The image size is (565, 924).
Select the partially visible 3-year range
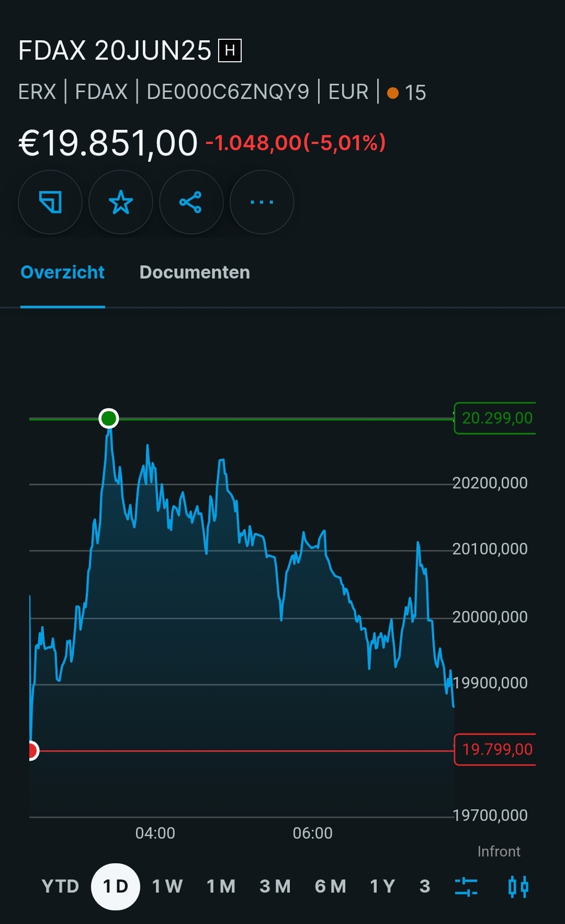pyautogui.click(x=425, y=886)
